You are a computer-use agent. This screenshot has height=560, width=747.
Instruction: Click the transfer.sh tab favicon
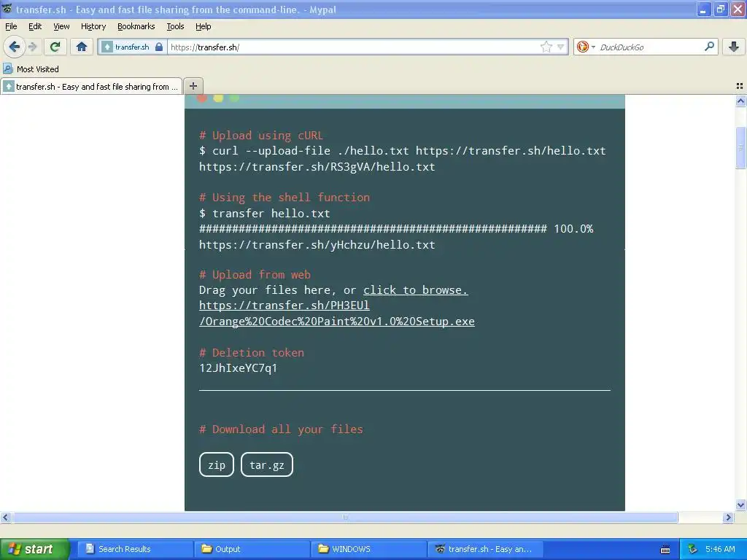[9, 86]
